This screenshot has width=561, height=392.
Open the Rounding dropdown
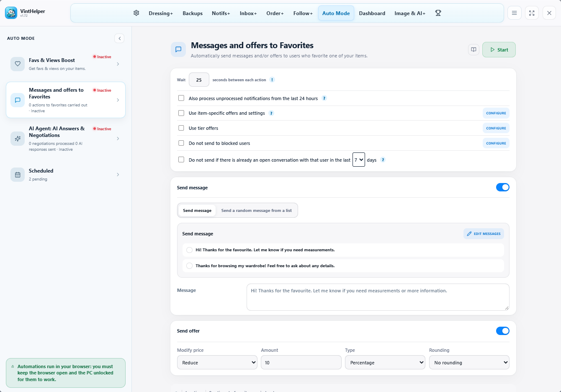pos(469,362)
